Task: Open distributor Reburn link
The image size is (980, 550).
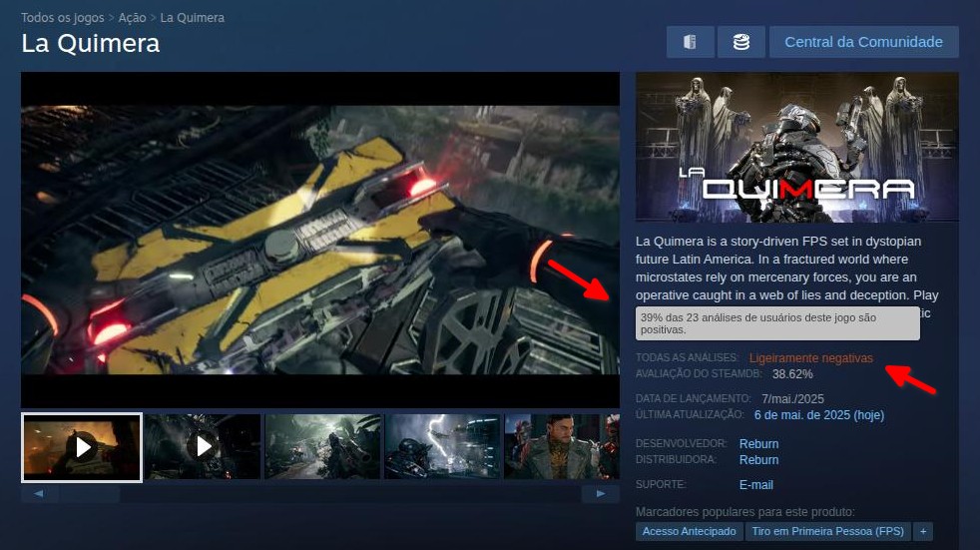Action: (758, 460)
